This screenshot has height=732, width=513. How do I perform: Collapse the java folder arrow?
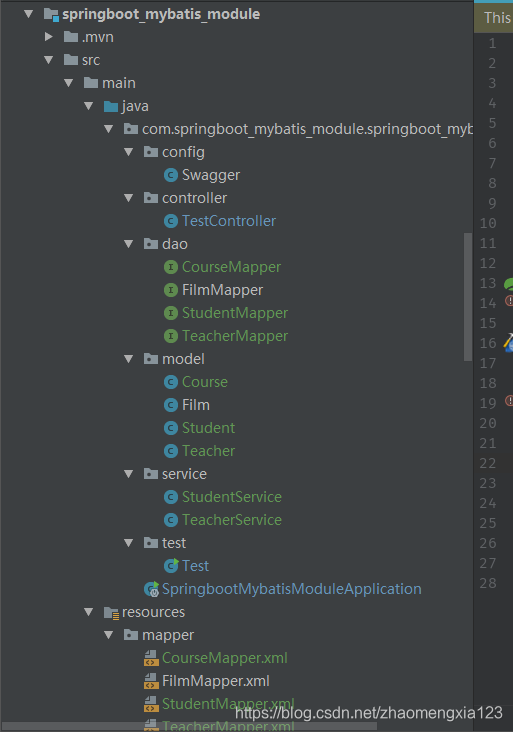coord(89,106)
